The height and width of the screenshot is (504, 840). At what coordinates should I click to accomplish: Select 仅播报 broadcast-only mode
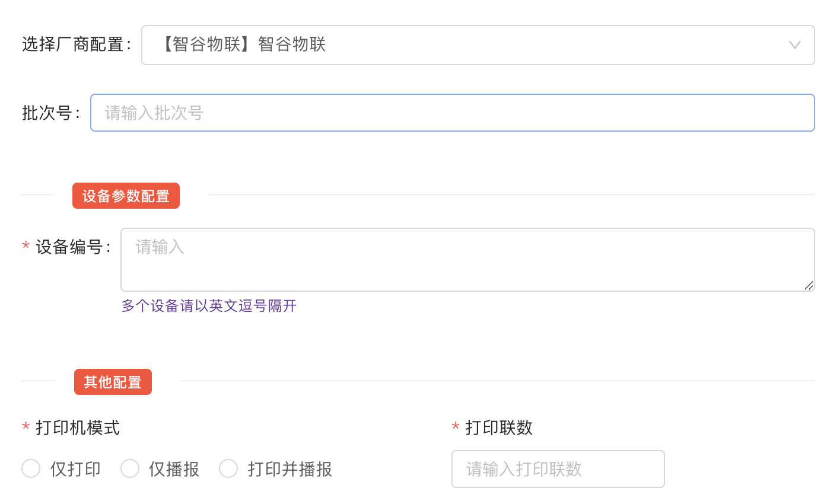tap(130, 468)
